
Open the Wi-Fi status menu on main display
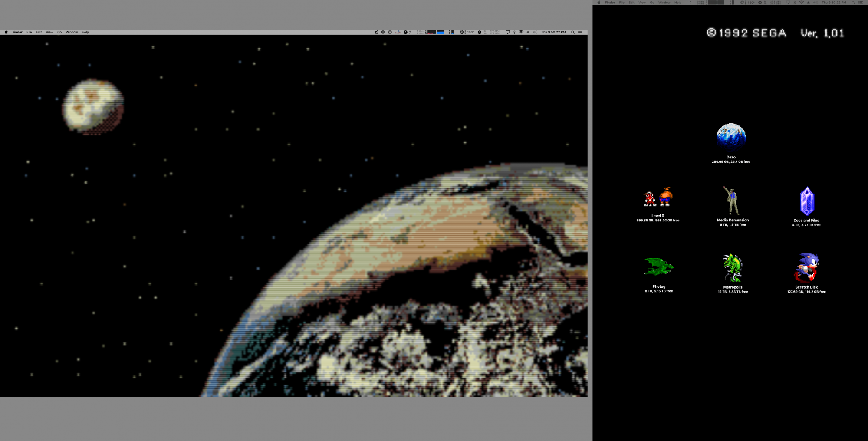pyautogui.click(x=521, y=32)
